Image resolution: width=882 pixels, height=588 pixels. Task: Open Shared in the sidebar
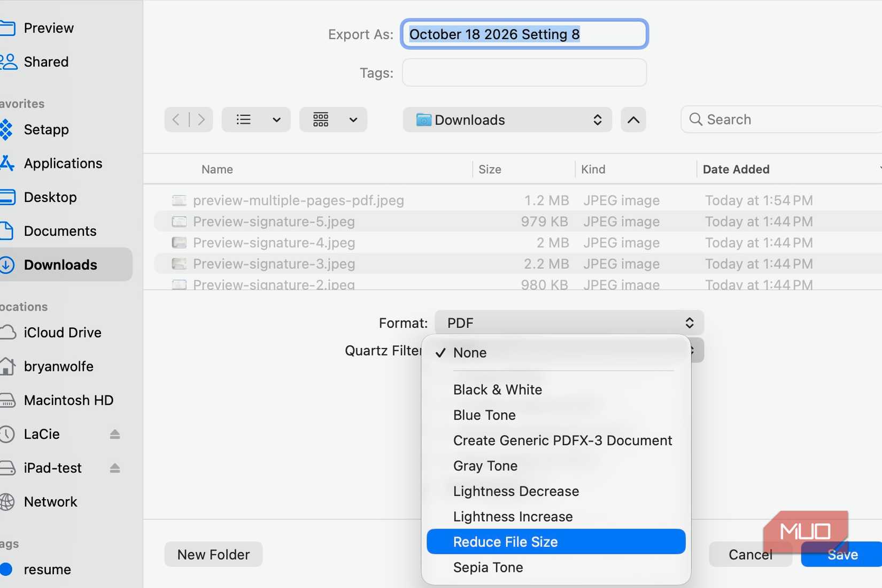click(46, 61)
